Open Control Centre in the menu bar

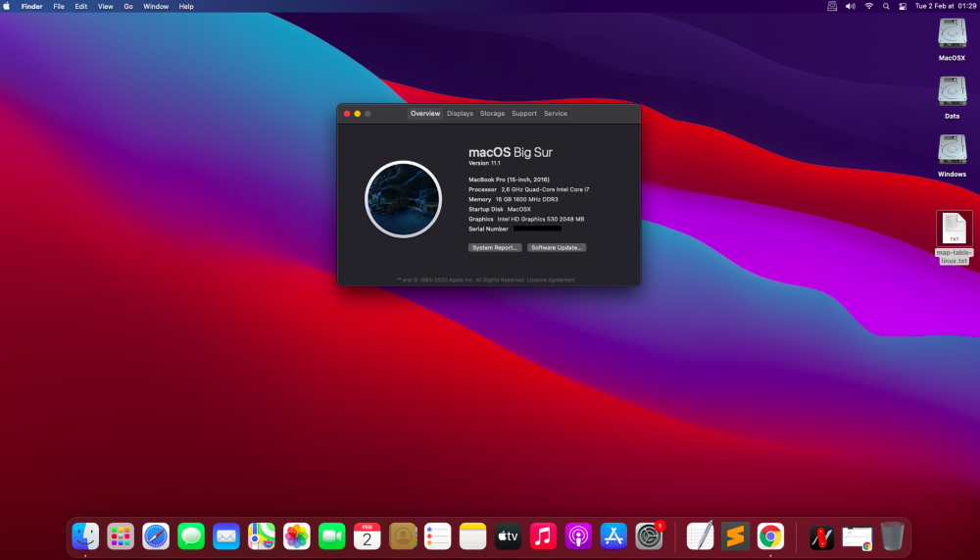[x=903, y=6]
